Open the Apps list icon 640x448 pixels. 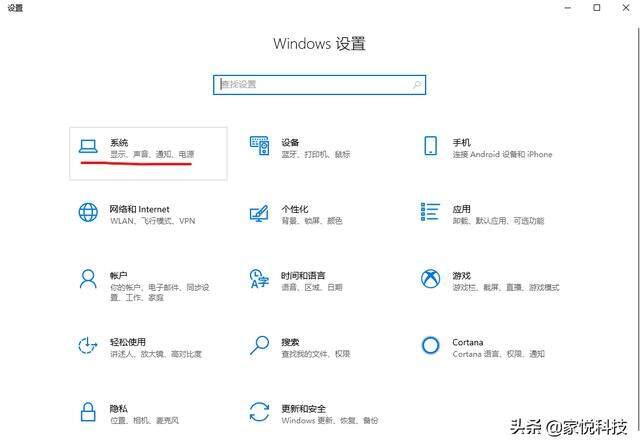(430, 212)
